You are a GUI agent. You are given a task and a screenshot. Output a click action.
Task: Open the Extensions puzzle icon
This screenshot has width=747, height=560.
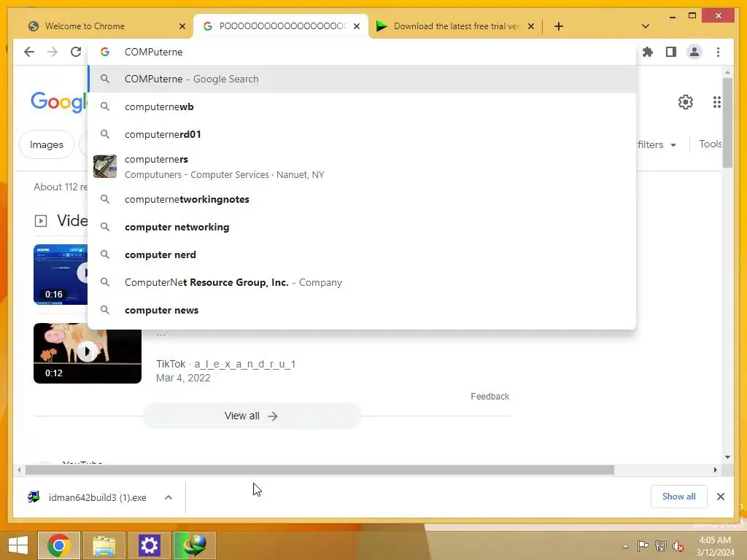click(648, 52)
